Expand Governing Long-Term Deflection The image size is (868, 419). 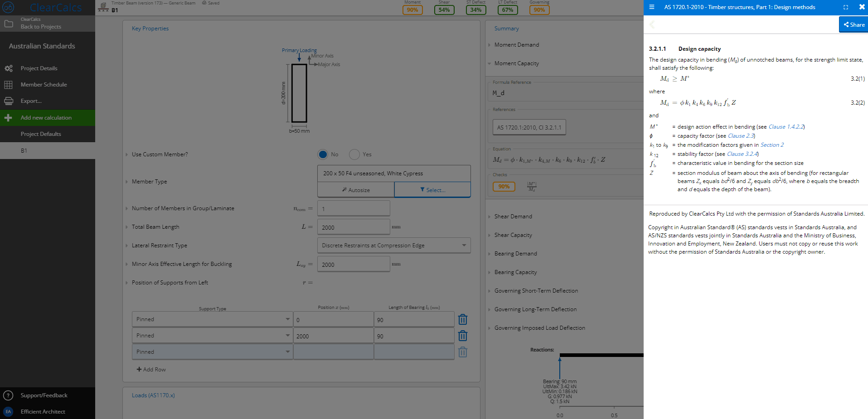point(535,309)
